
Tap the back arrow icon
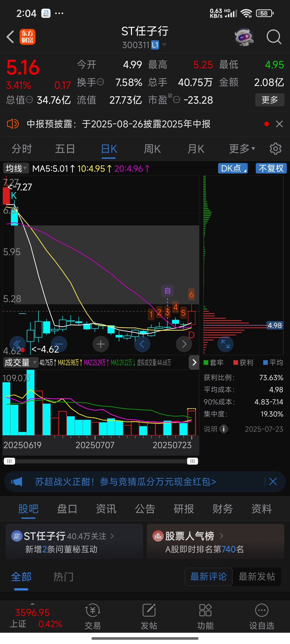[10, 37]
